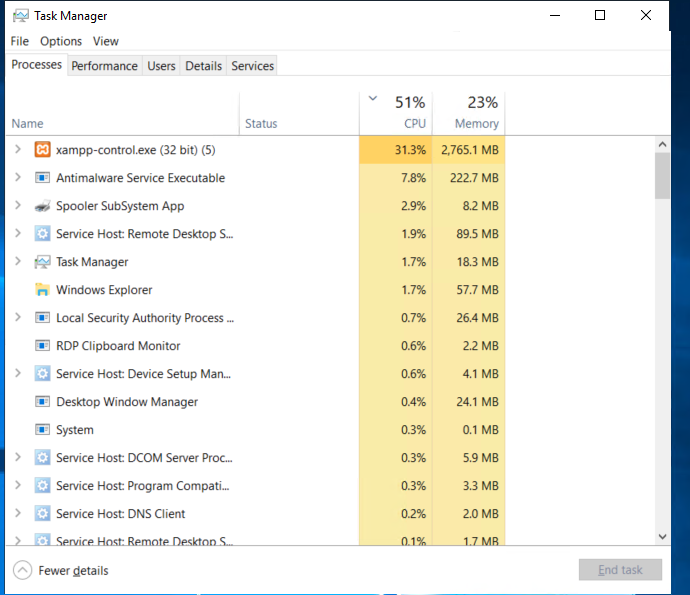Click the Task Manager title bar icon
This screenshot has width=690, height=595.
coord(21,16)
